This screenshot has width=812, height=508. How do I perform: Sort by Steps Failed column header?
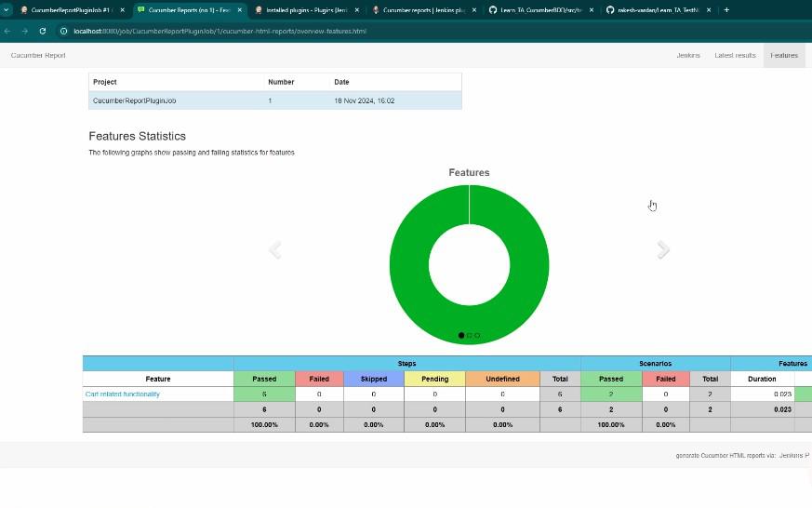click(x=319, y=379)
